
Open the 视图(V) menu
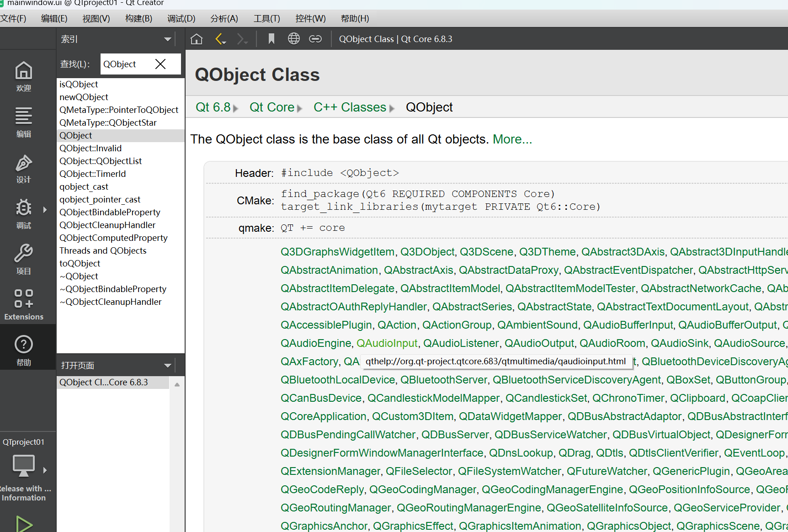click(96, 19)
